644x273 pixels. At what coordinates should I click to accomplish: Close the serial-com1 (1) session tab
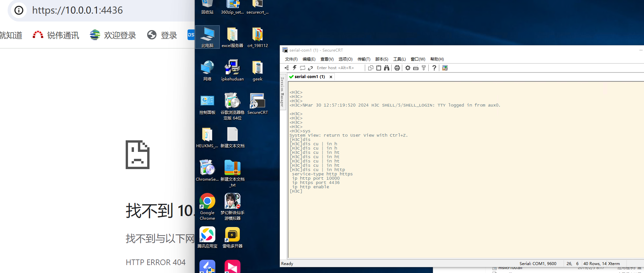(x=331, y=77)
